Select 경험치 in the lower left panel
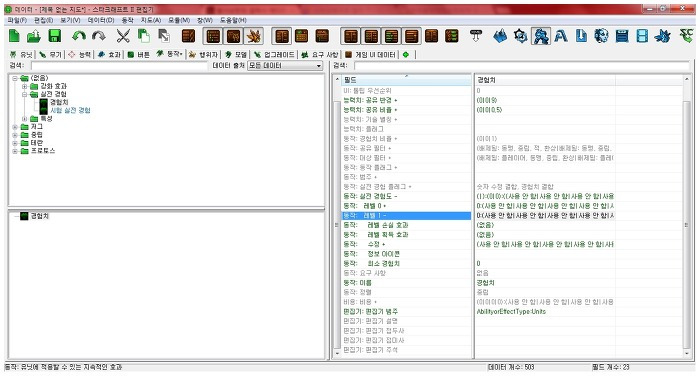This screenshot has width=700, height=376. pos(39,216)
